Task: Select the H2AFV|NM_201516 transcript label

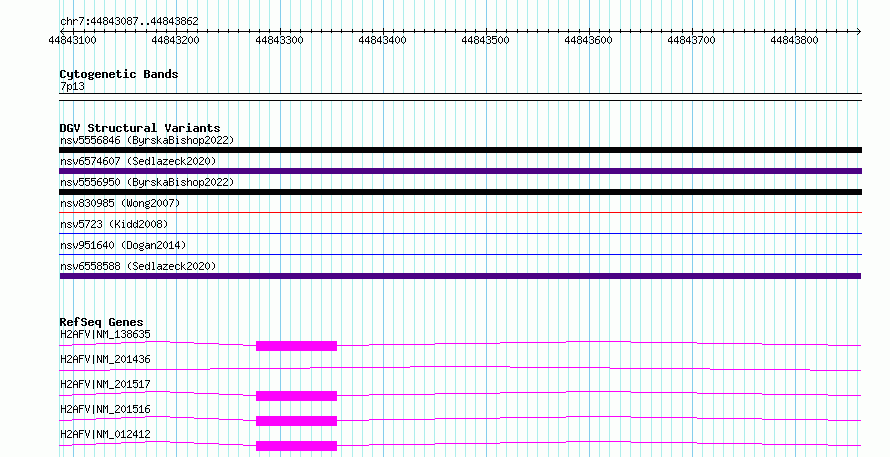Action: click(x=105, y=409)
